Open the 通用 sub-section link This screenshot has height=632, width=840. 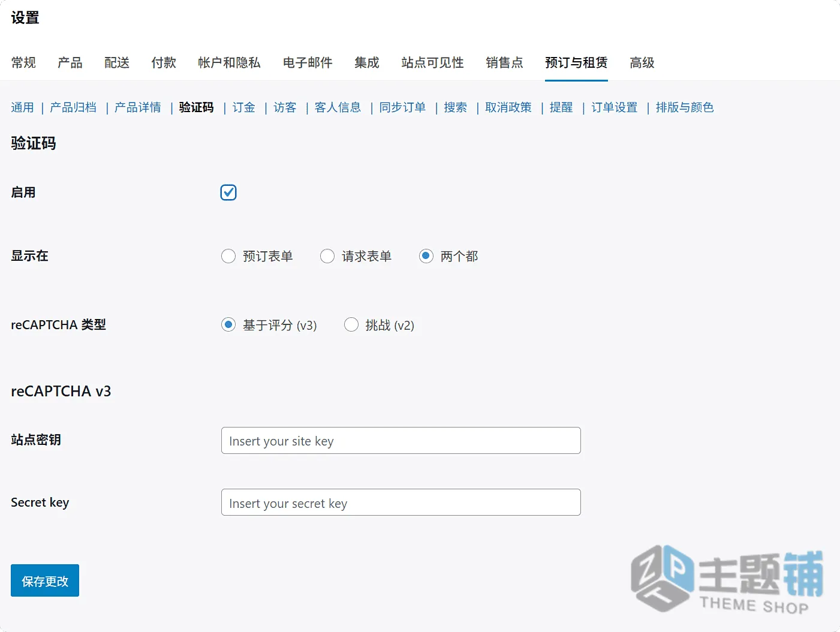point(22,107)
